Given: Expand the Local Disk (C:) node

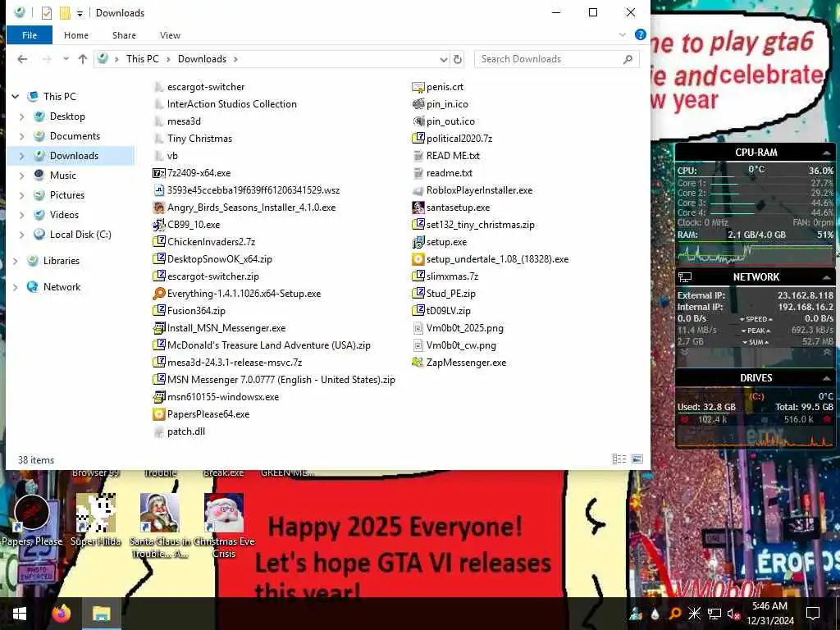Looking at the screenshot, I should [22, 235].
